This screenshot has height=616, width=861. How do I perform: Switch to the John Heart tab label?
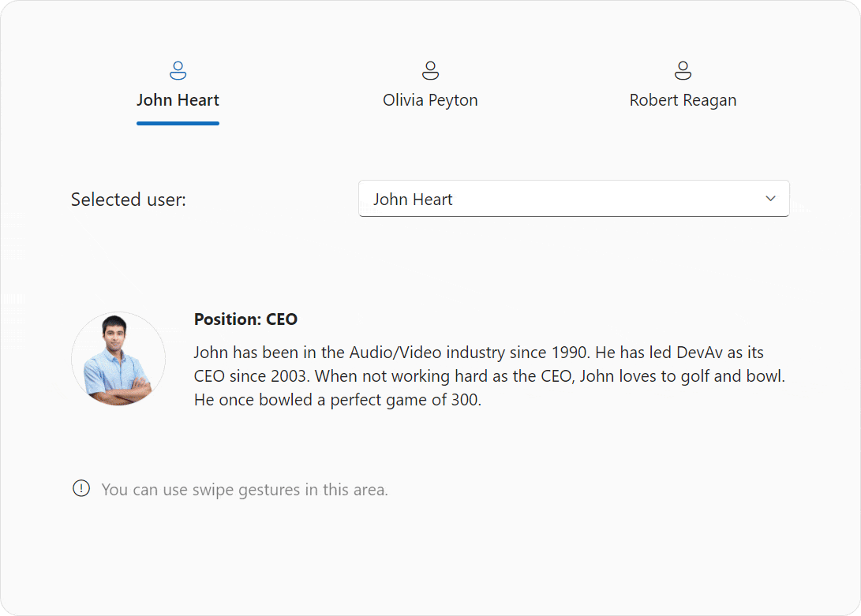(x=178, y=100)
